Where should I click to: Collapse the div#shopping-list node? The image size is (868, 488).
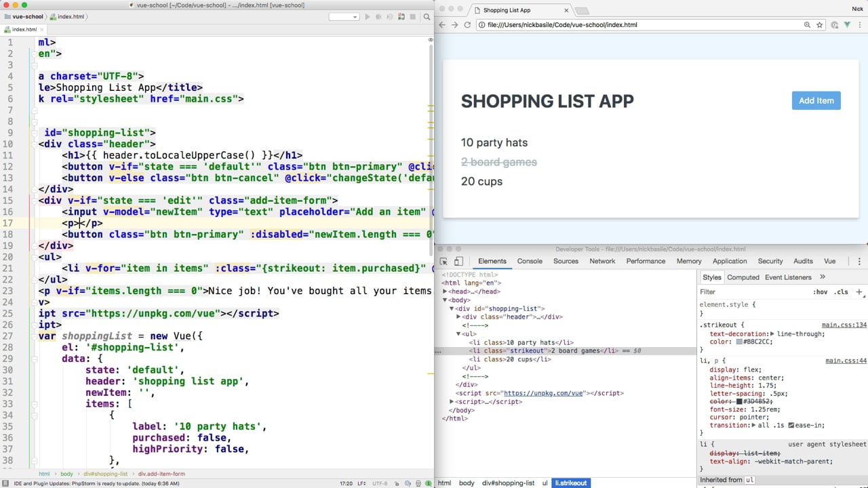click(x=452, y=308)
